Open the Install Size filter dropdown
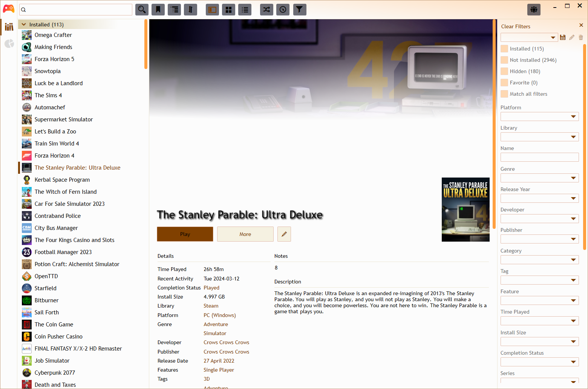Viewport: 588px width, 389px height. coord(539,342)
